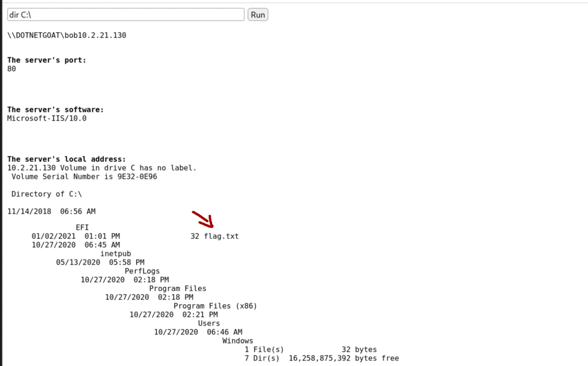Click the Users directory name
Image resolution: width=588 pixels, height=366 pixels.
[x=209, y=323]
